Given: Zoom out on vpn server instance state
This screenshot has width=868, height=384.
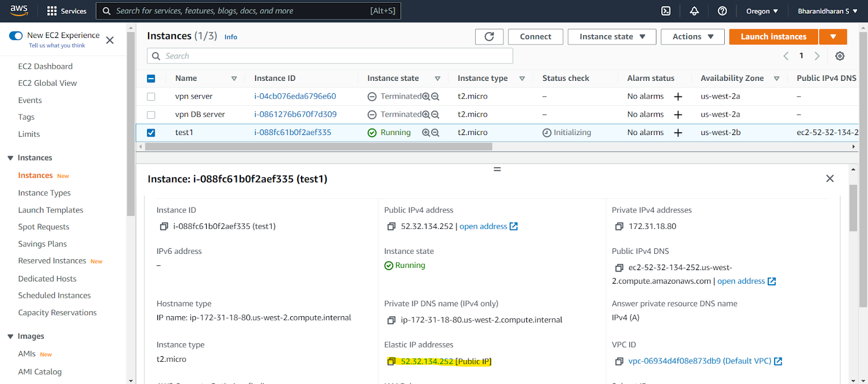Looking at the screenshot, I should point(435,97).
